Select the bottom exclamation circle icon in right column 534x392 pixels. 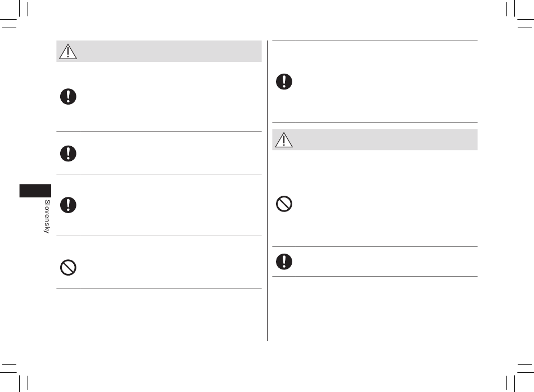coord(284,262)
